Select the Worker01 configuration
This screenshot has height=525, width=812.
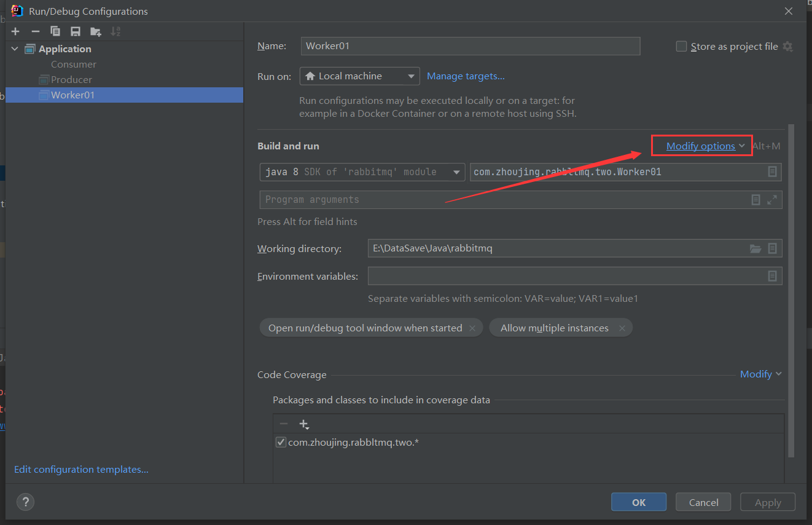pyautogui.click(x=125, y=95)
